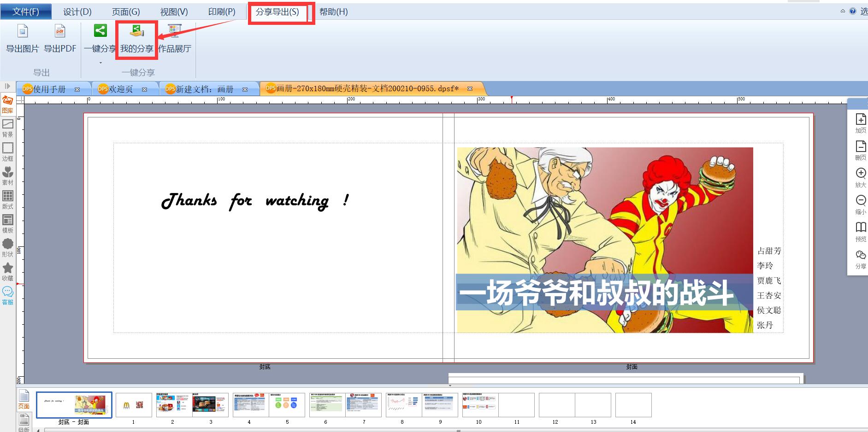Open the 背景 background panel
The image size is (868, 432).
pyautogui.click(x=8, y=128)
